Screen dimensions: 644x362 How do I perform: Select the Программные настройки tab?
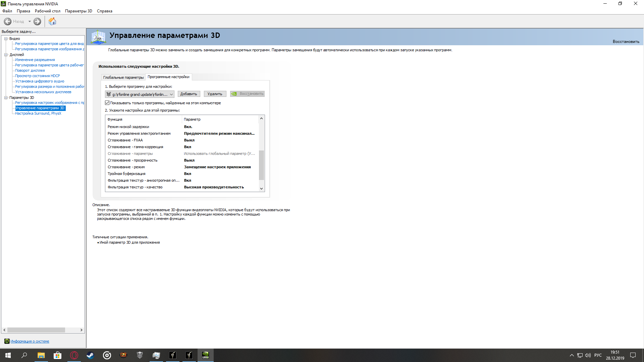(168, 77)
